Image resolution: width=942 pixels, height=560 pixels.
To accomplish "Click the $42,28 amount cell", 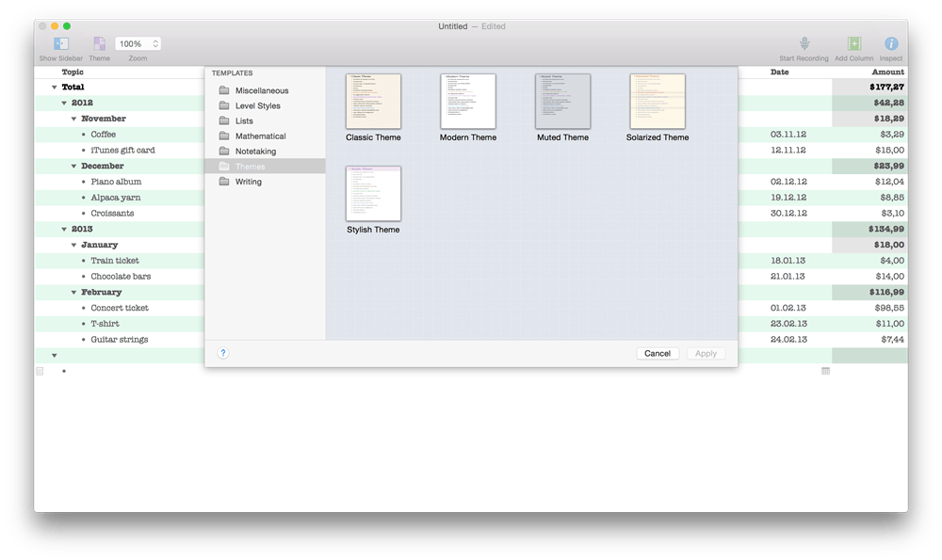I will pyautogui.click(x=869, y=103).
